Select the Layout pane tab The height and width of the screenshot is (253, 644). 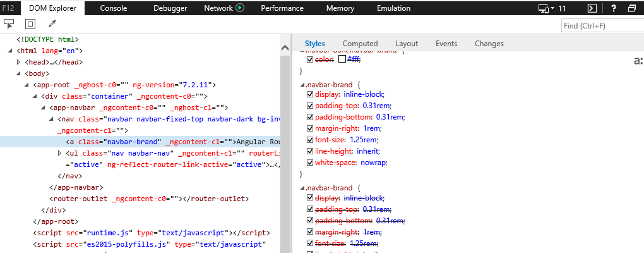pyautogui.click(x=407, y=44)
